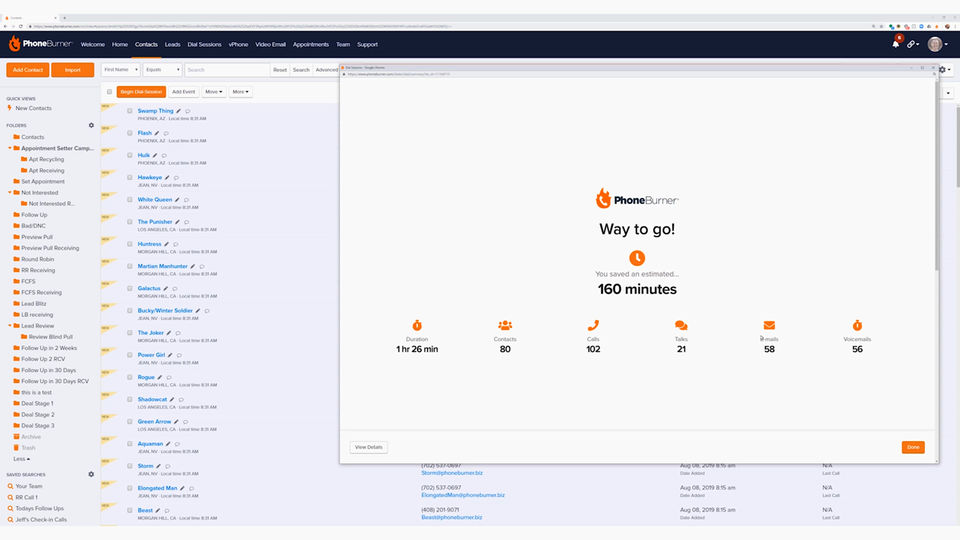Image resolution: width=960 pixels, height=540 pixels.
Task: Check the Rogue row checkbox
Action: coord(130,377)
